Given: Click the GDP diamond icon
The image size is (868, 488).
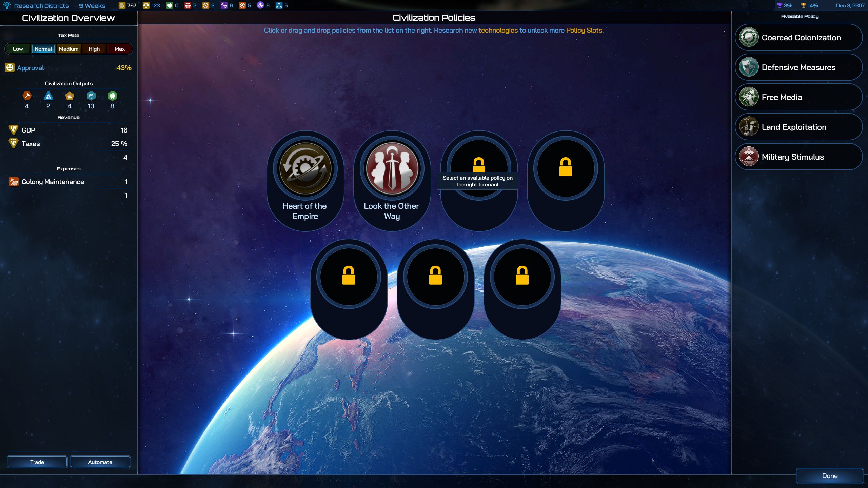Looking at the screenshot, I should (x=14, y=130).
